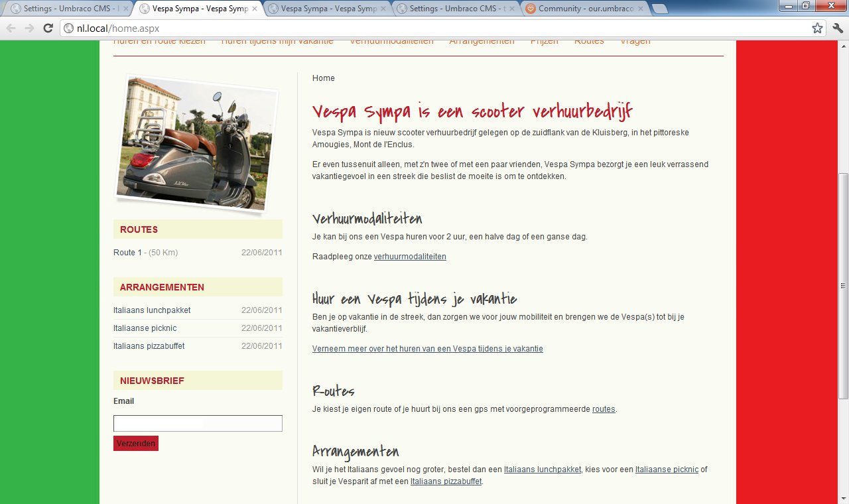
Task: Click the (50 Km) text next to Route 1
Action: coord(163,253)
